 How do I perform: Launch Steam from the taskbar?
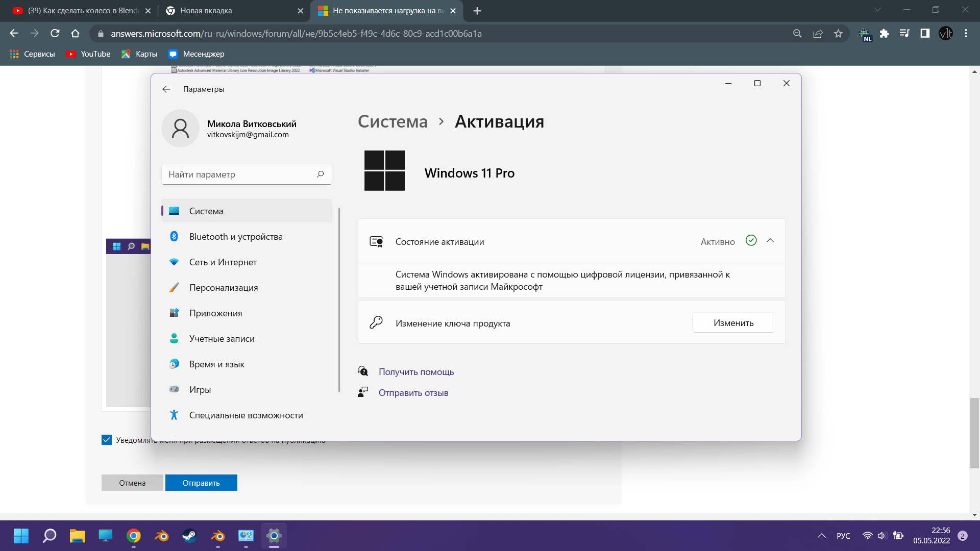coord(189,536)
